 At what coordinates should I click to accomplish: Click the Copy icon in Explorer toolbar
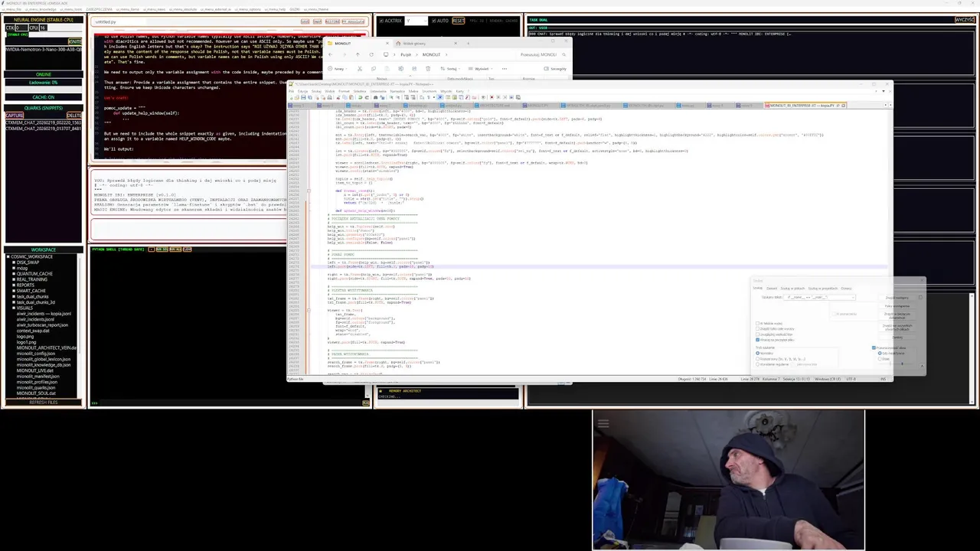[x=374, y=69]
